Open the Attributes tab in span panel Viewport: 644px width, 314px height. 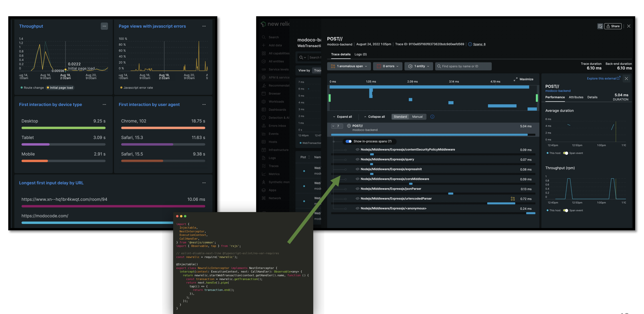(576, 97)
